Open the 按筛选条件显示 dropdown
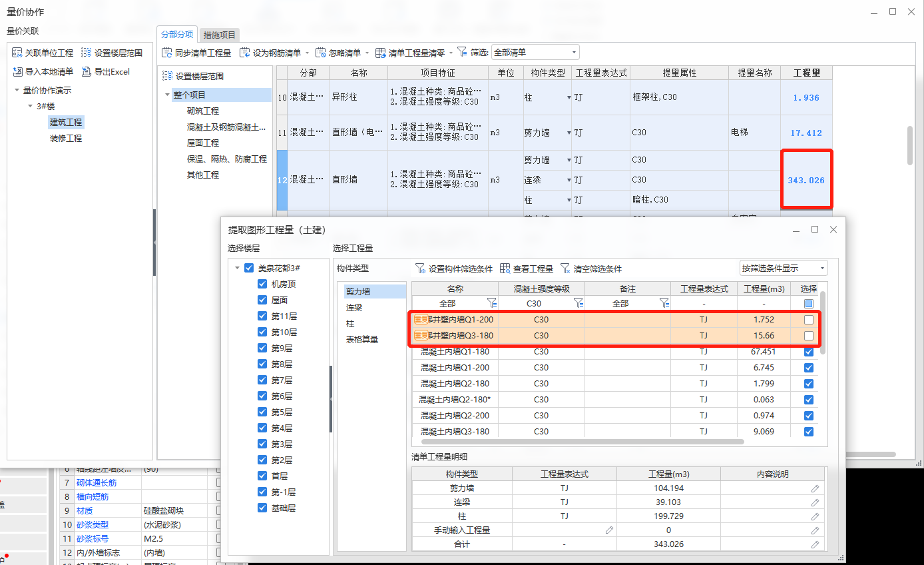Image resolution: width=924 pixels, height=565 pixels. 784,269
